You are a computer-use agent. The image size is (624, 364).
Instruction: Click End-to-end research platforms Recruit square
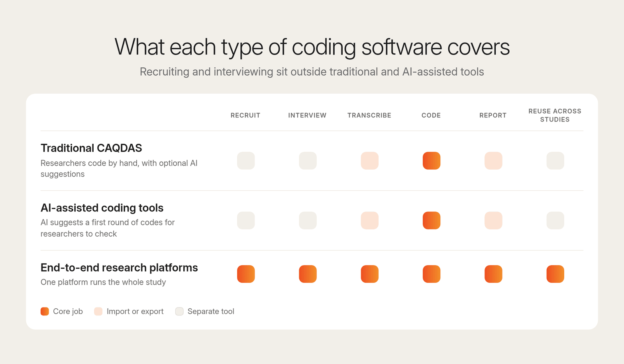(x=246, y=274)
